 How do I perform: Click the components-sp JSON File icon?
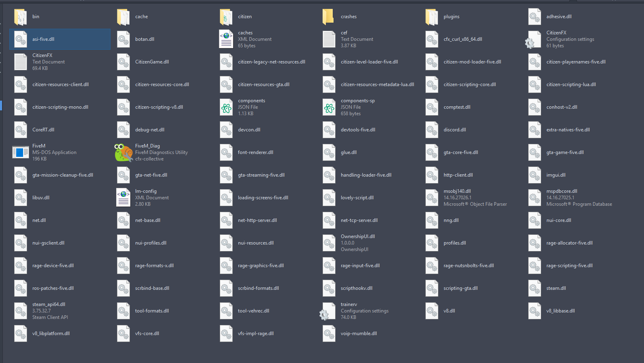[x=329, y=107]
